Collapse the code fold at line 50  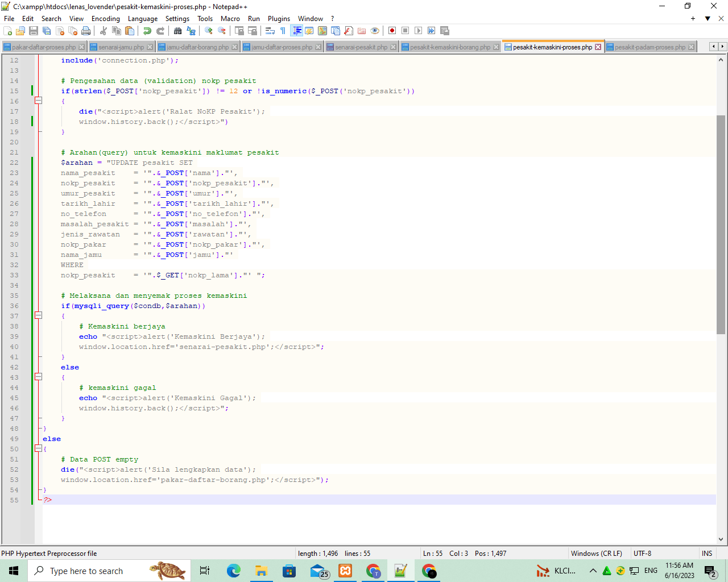(39, 448)
